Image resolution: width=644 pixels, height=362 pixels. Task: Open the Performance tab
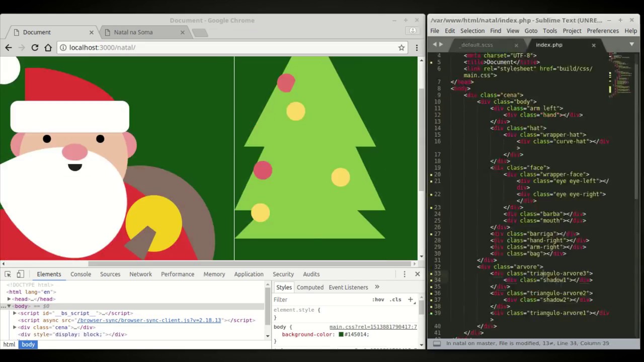(178, 274)
